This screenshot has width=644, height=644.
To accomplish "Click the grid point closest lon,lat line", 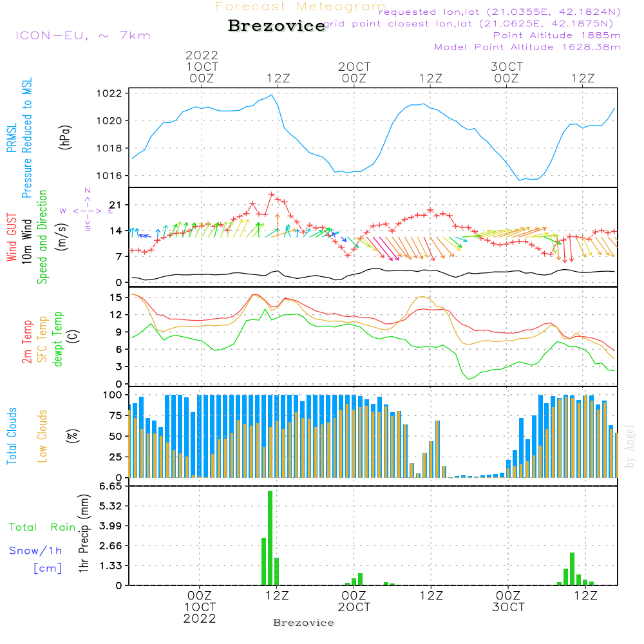I will point(469,24).
